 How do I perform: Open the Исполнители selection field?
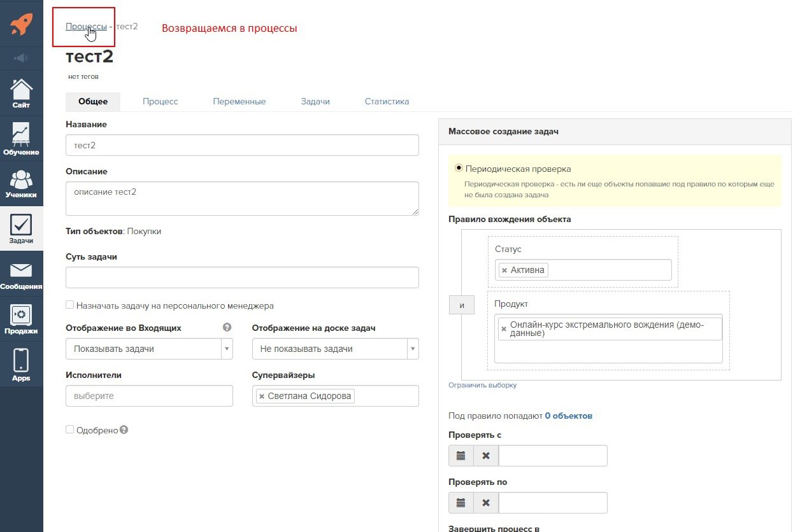pyautogui.click(x=149, y=396)
